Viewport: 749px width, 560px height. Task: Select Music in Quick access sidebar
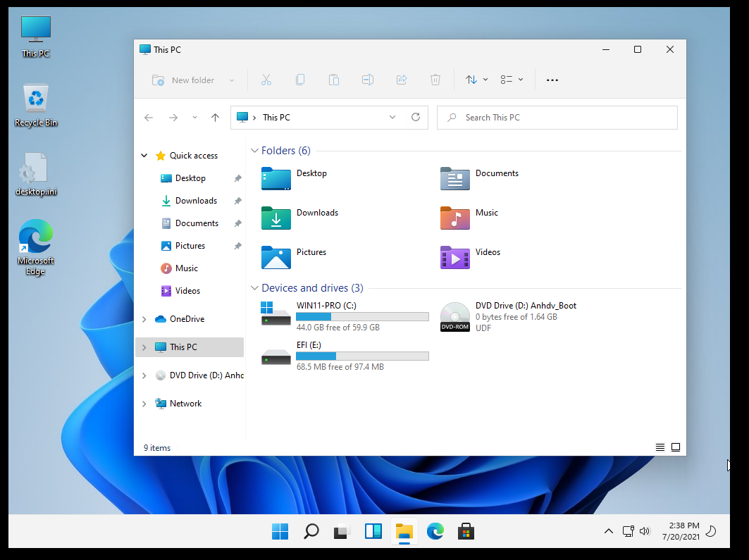[186, 268]
